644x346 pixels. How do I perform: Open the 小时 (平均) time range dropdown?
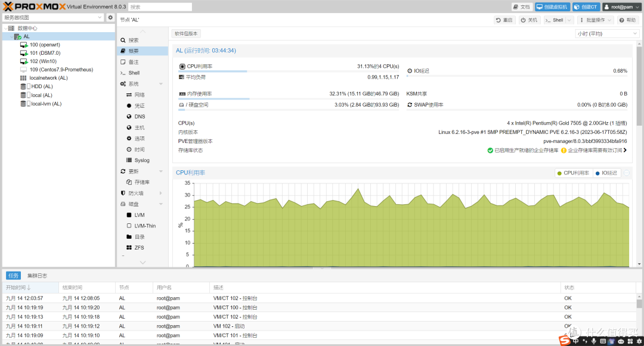click(607, 33)
